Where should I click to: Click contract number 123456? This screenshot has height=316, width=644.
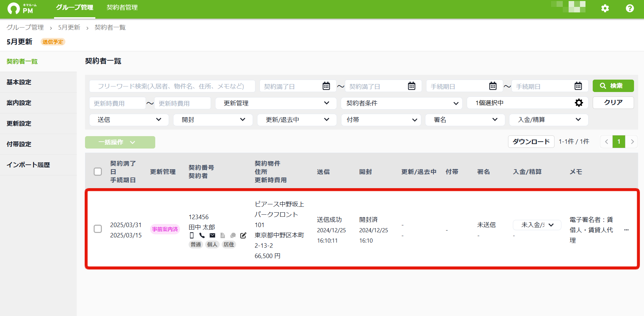click(199, 217)
